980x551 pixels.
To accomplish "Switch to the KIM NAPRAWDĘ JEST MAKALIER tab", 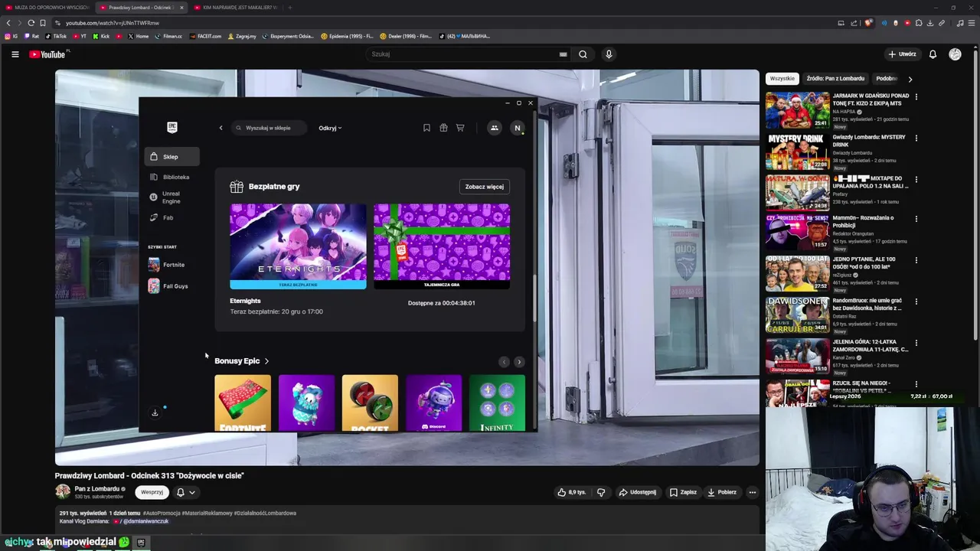I will 234,8.
